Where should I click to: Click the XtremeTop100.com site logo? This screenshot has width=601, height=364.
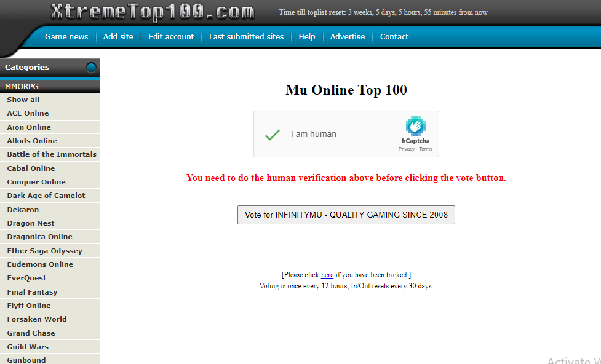[152, 12]
